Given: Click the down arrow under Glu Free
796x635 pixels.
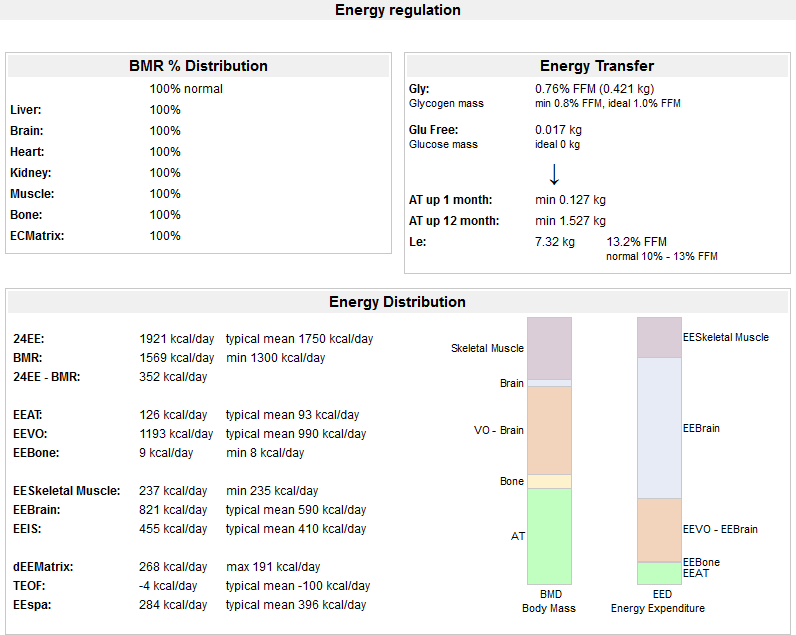Looking at the screenshot, I should point(554,174).
